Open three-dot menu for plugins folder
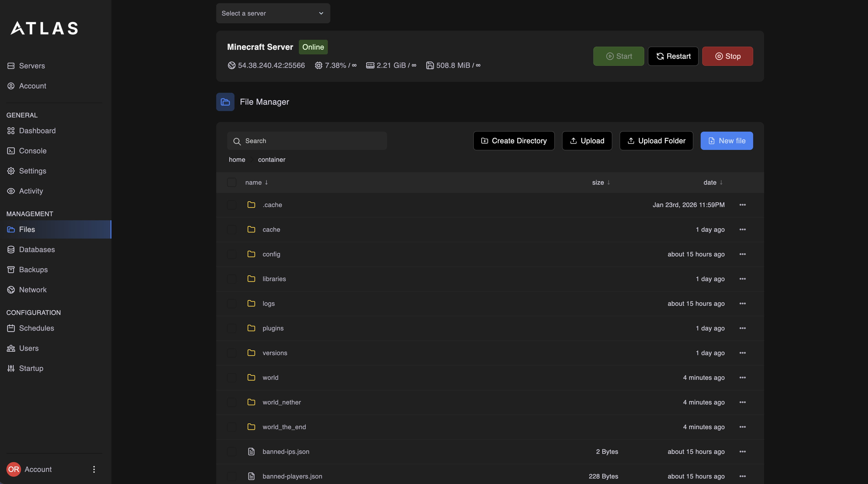The image size is (868, 484). point(742,328)
